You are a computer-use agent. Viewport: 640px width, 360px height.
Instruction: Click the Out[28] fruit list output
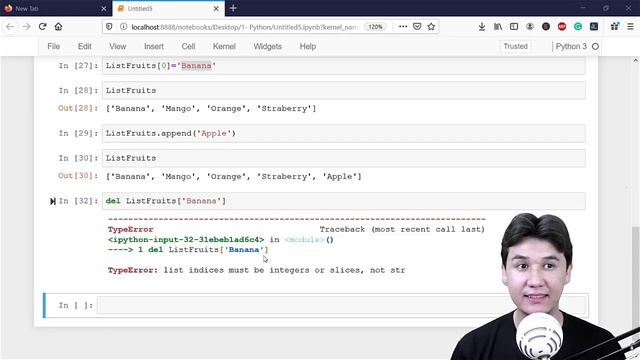tap(211, 109)
